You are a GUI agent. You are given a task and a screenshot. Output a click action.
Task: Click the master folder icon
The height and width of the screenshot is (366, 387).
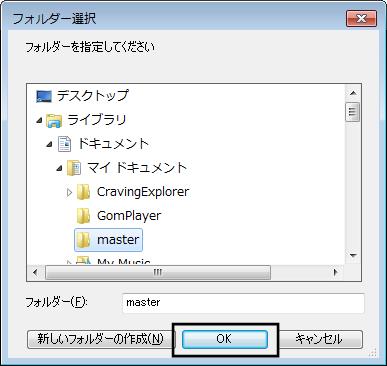[x=83, y=240]
